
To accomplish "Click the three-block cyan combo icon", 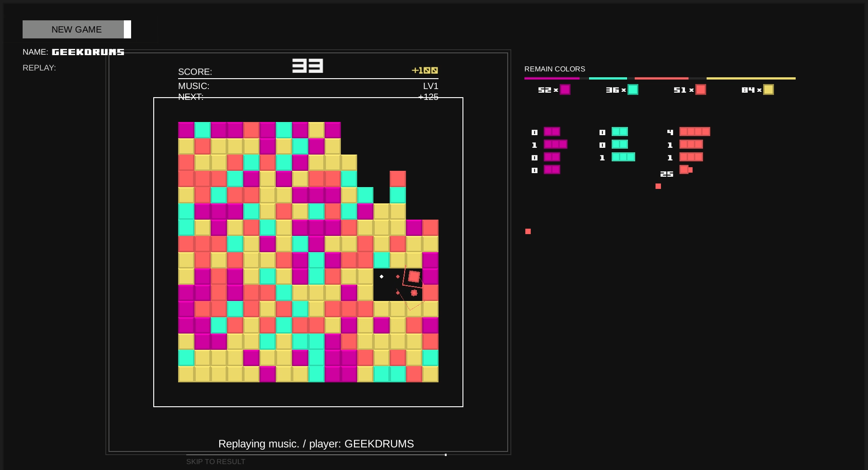I will pyautogui.click(x=623, y=157).
